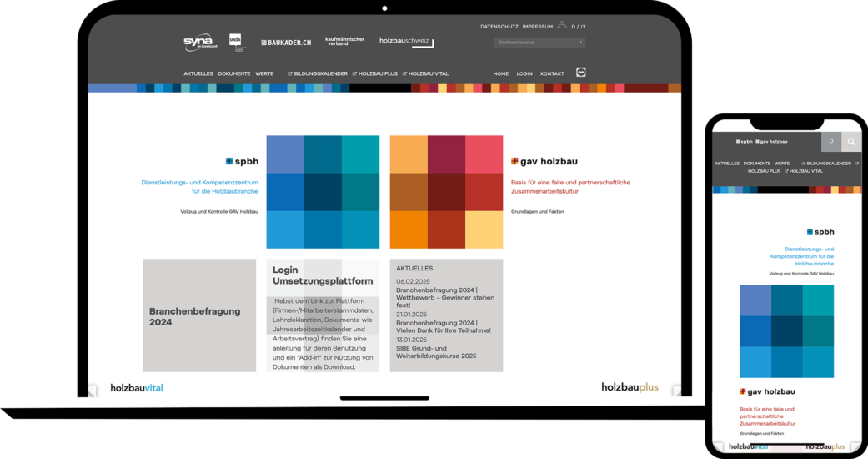868x459 pixels.
Task: Open the Branchenbefragung 2024 grey tile
Action: click(199, 315)
